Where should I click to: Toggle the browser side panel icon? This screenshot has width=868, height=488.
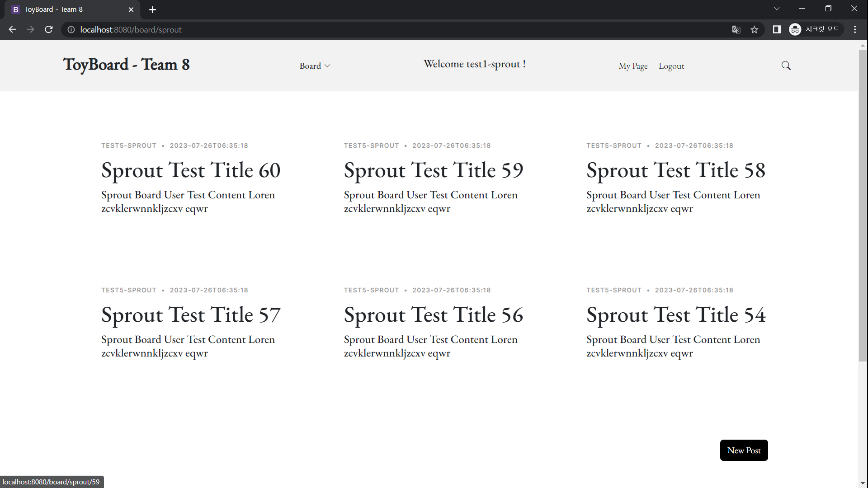click(777, 29)
